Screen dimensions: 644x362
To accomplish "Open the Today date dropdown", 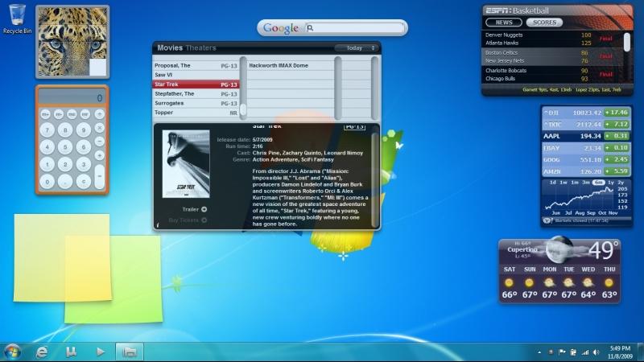I will [x=355, y=48].
